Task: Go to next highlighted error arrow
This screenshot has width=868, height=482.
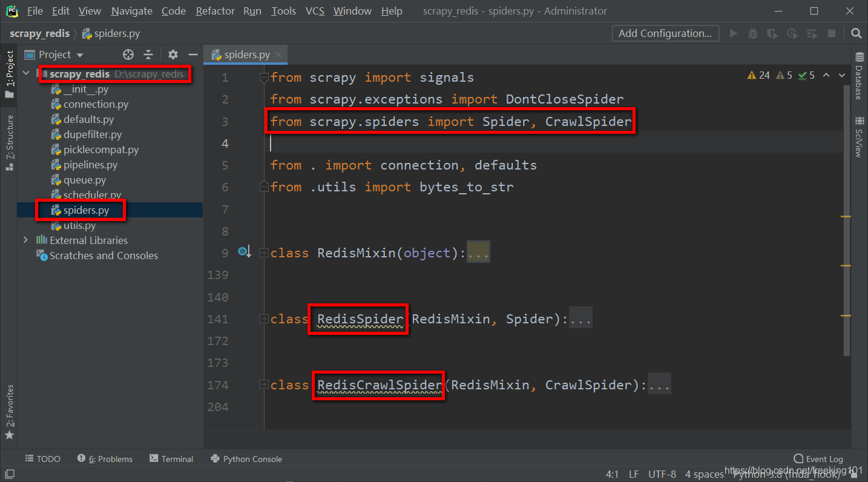Action: tap(842, 76)
